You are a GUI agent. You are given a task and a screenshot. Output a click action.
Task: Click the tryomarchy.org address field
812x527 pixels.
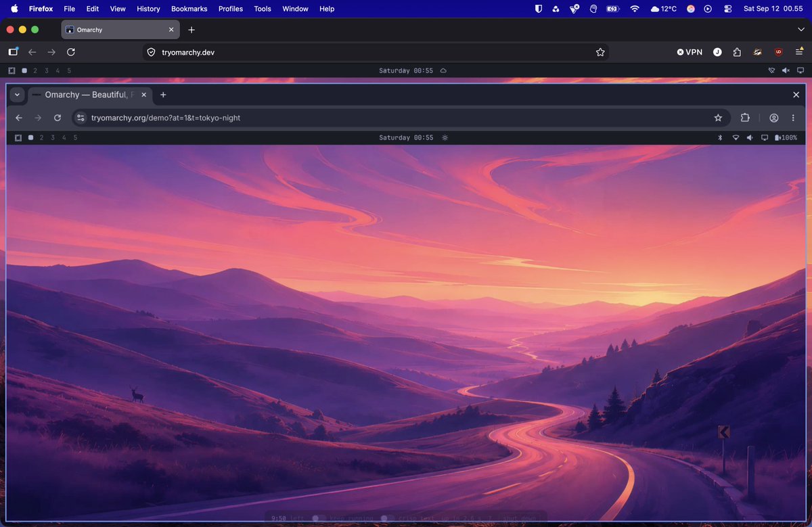pyautogui.click(x=401, y=118)
